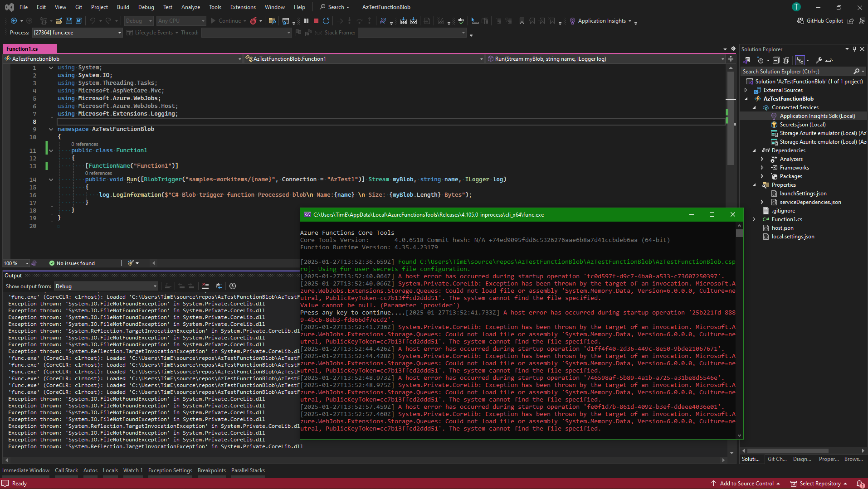Pin the Solution Explorer panel
Image resolution: width=868 pixels, height=489 pixels.
coord(854,49)
